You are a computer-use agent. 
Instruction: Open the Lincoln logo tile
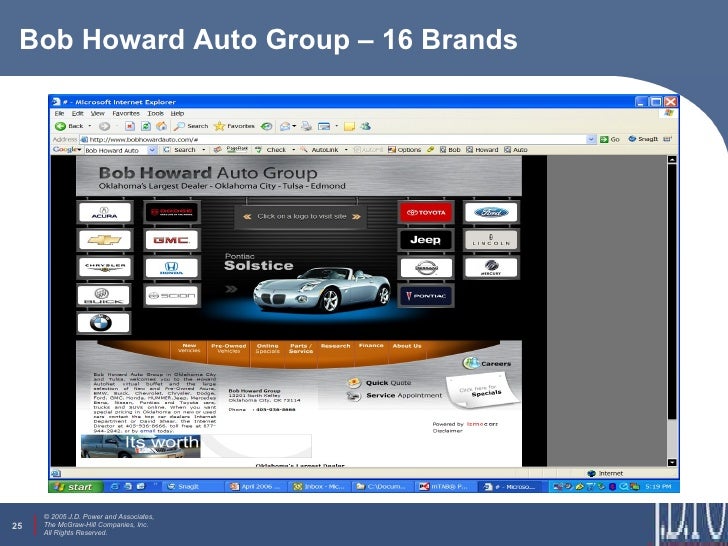tap(491, 240)
